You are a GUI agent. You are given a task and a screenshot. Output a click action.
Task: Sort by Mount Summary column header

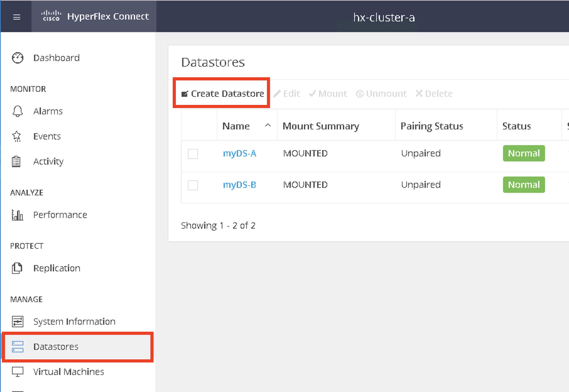[x=321, y=126]
